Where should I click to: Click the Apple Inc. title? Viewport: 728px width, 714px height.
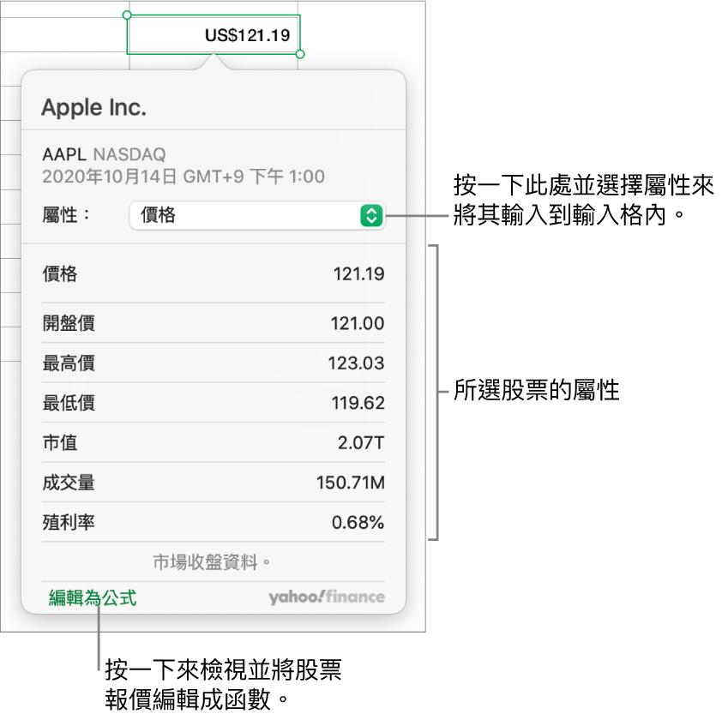[x=93, y=108]
